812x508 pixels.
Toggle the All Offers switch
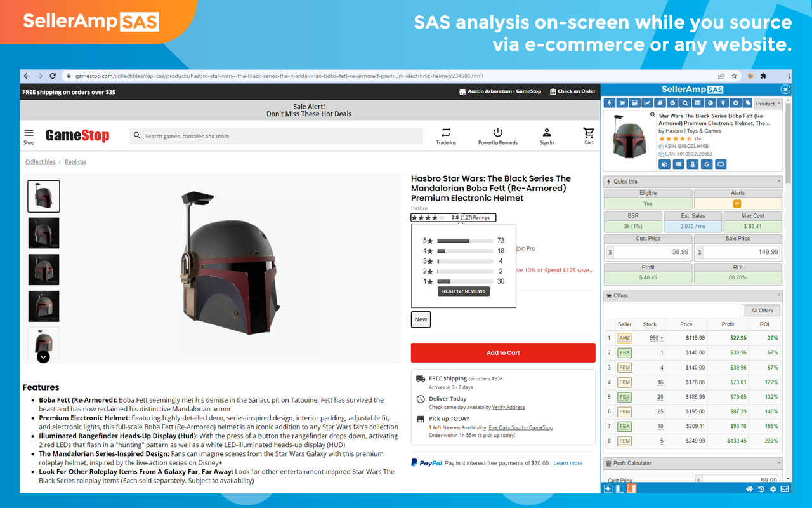point(761,311)
